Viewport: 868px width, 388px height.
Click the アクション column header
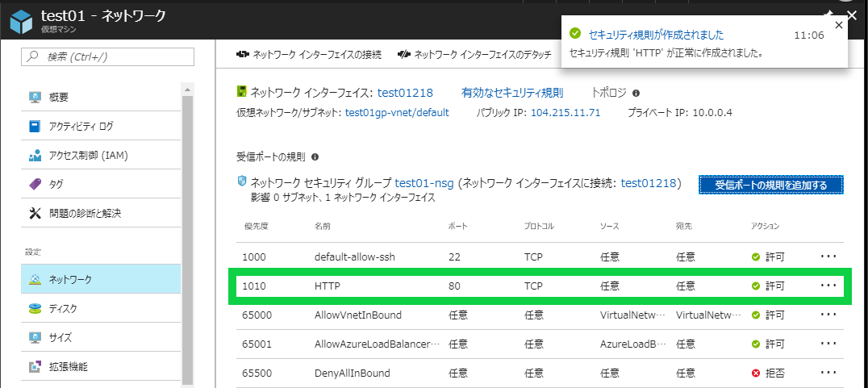pyautogui.click(x=766, y=226)
